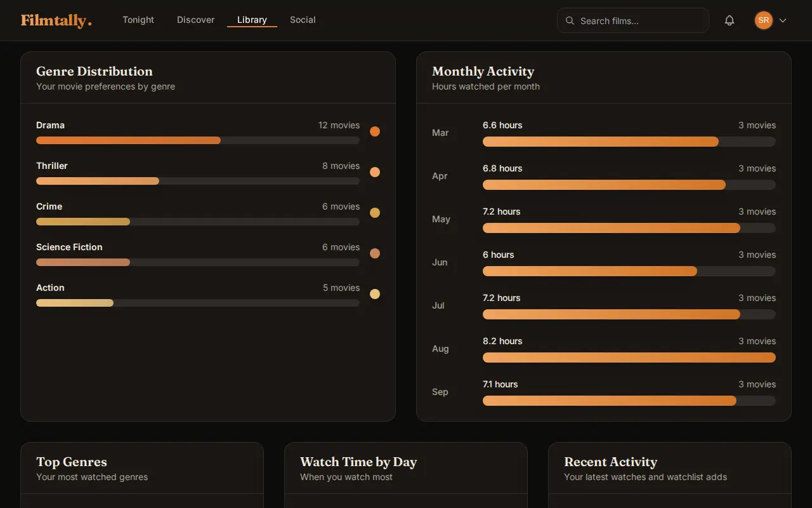812x508 pixels.
Task: Select the Jul hours bar
Action: click(629, 314)
